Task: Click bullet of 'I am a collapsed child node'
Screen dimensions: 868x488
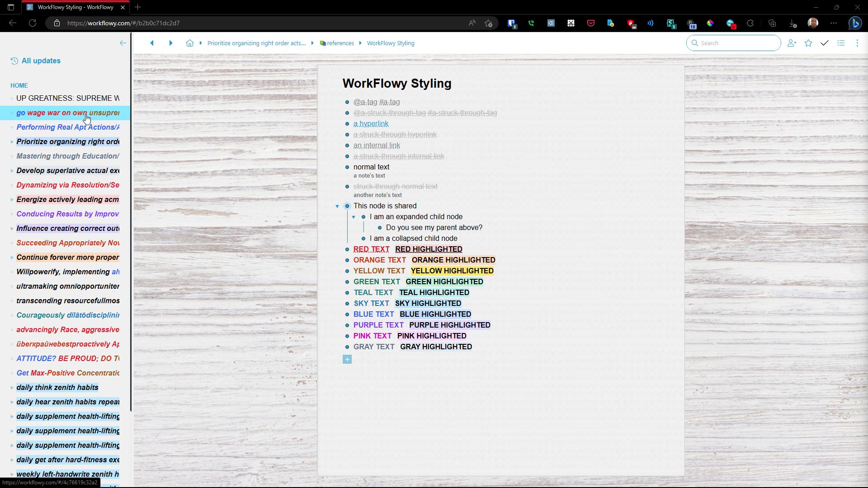Action: (x=363, y=239)
